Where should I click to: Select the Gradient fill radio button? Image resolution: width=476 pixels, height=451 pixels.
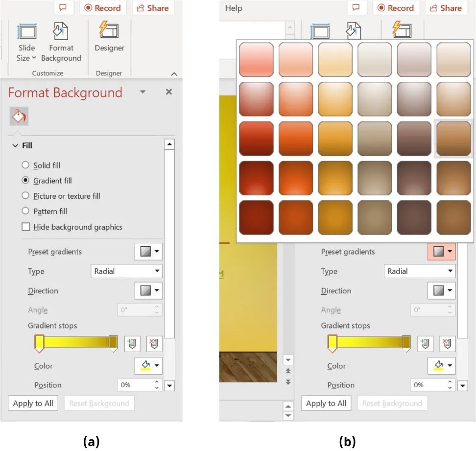point(25,181)
